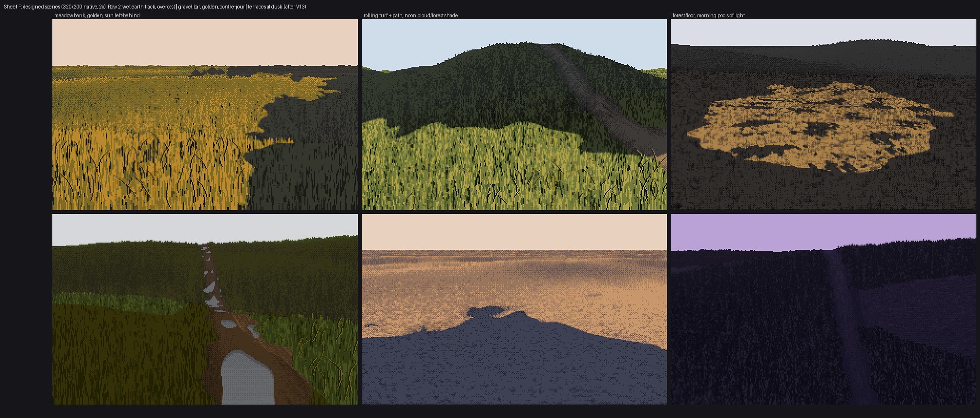
Task: Open the gravel bar contre-jour scene thumbnail
Action: coord(514,309)
